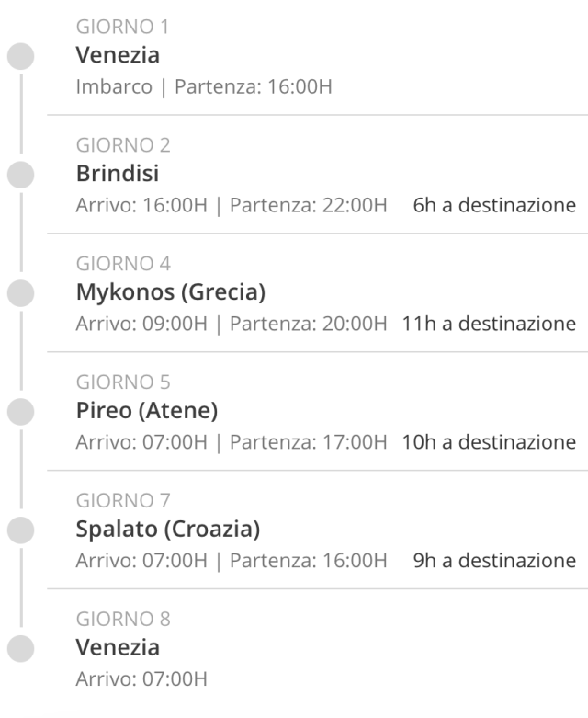The image size is (588, 718).
Task: Select the '10h a destinazione' text
Action: coord(489,442)
